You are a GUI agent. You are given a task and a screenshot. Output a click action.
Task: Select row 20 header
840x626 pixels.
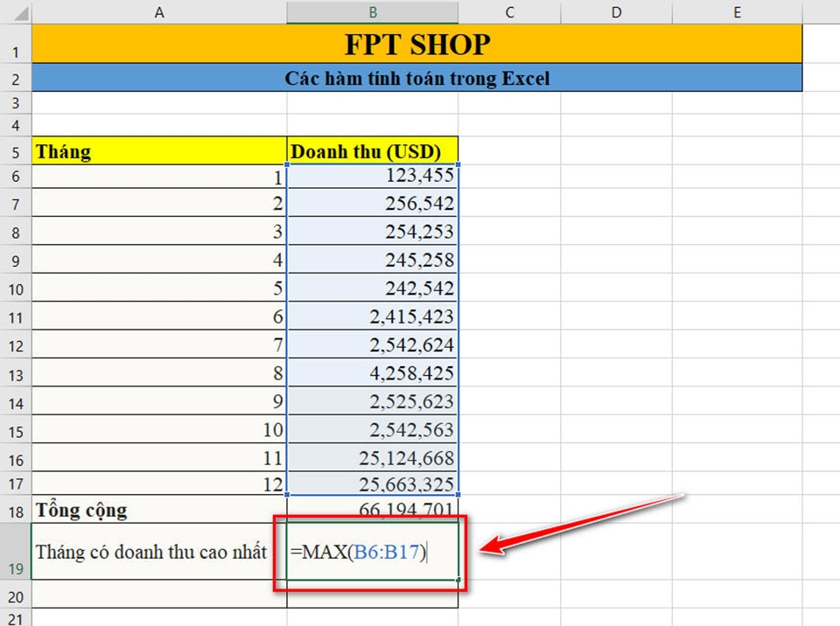pos(16,594)
